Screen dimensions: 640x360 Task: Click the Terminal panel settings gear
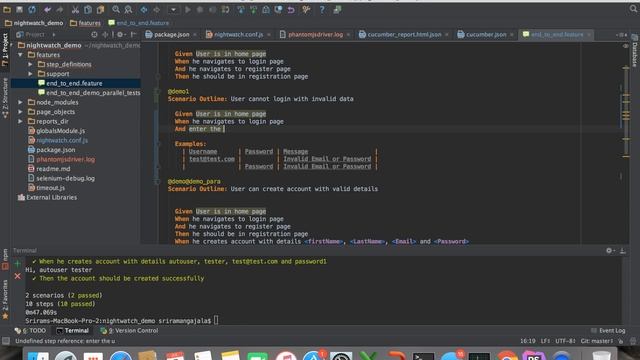coord(609,251)
